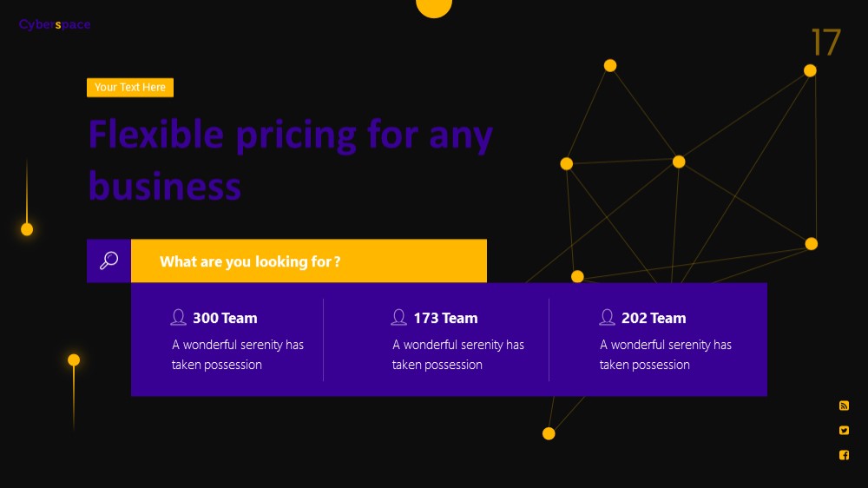Click the large yellow half circle at top
Viewport: 868px width, 488px height.
(x=434, y=8)
